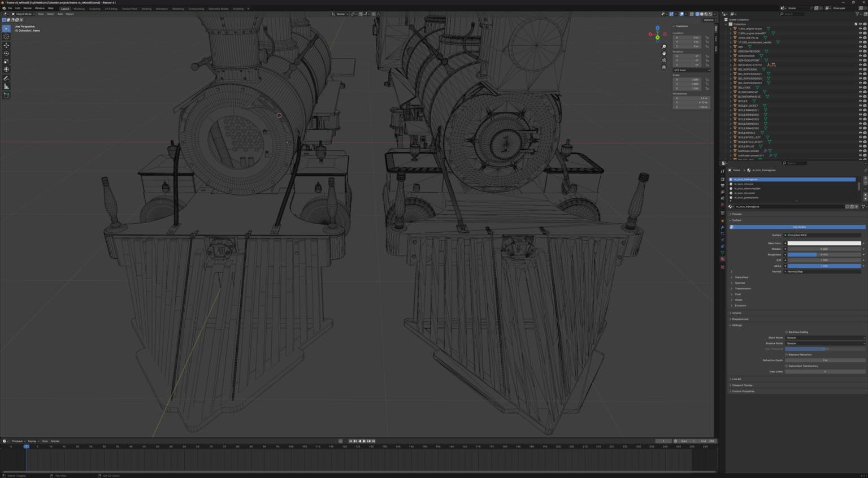Screen dimensions: 868x478
Task: Open the Object menu in the viewport header
Action: [x=70, y=14]
